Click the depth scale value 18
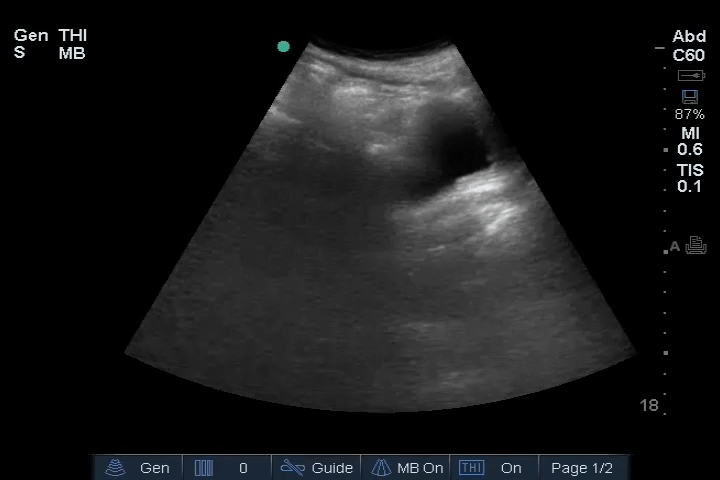 coord(649,405)
